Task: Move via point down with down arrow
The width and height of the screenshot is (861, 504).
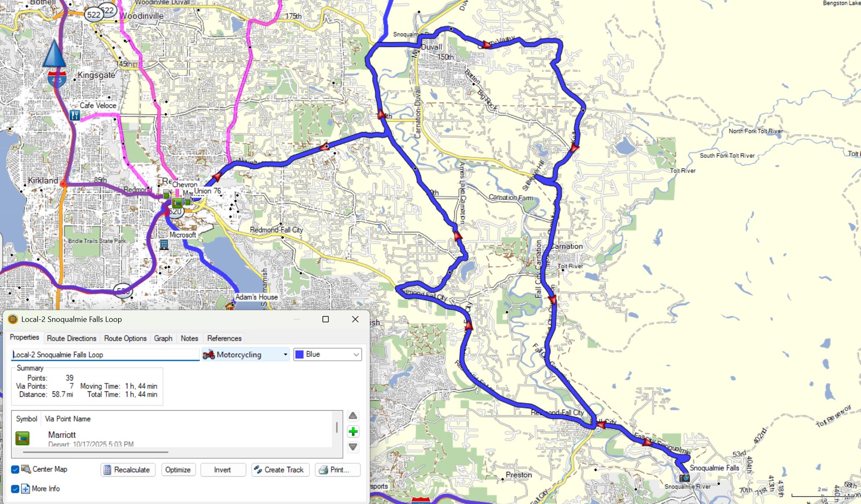Action: (x=353, y=447)
